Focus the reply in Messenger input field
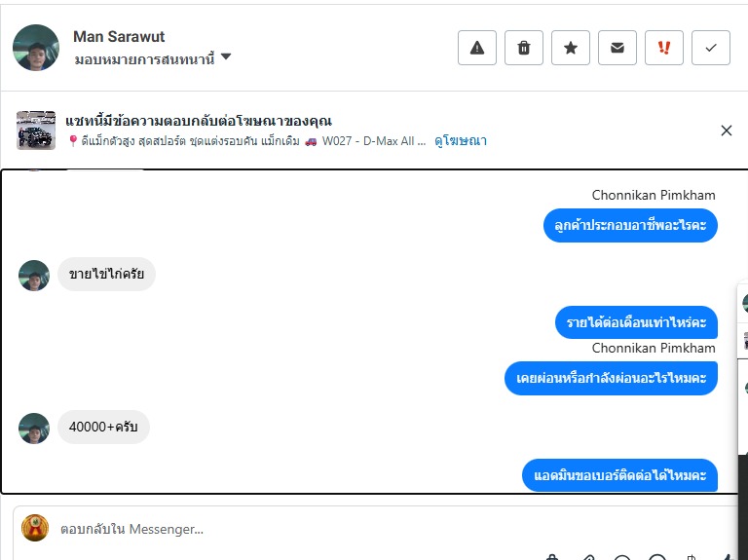Screen dimensions: 748x560 292,529
